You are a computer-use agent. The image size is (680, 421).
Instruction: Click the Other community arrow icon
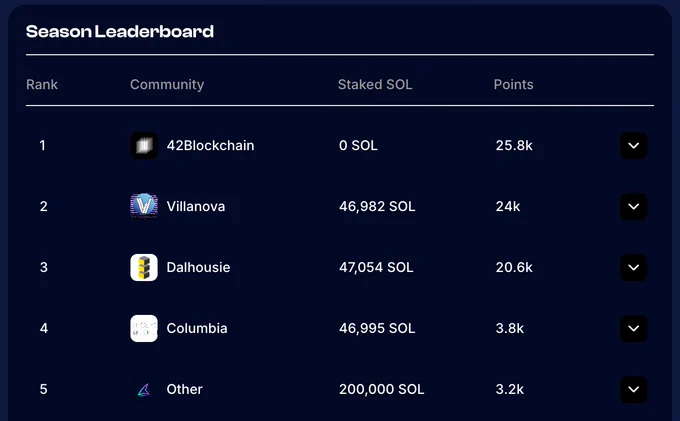pyautogui.click(x=144, y=390)
